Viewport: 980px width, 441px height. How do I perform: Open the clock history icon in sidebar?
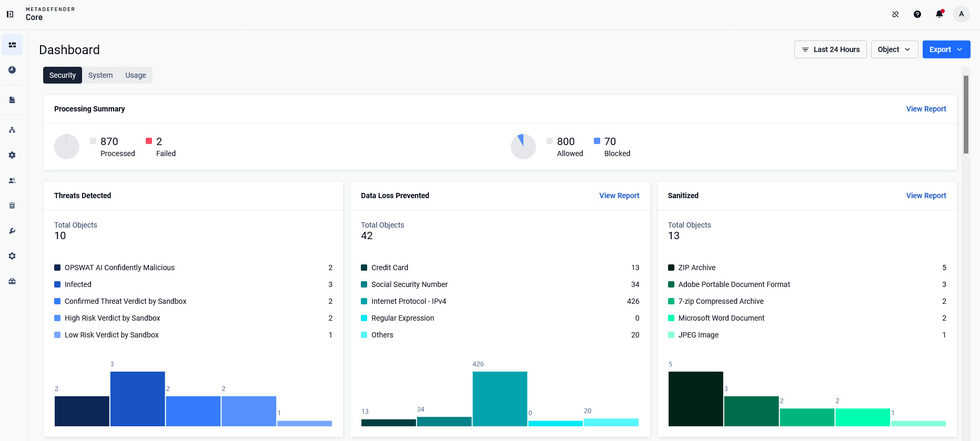(12, 70)
